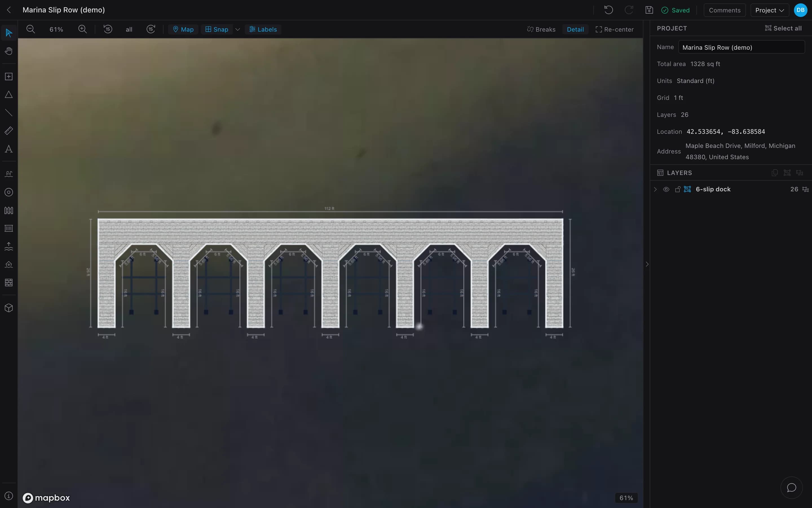Open the Comments panel
This screenshot has width=812, height=508.
click(x=724, y=10)
